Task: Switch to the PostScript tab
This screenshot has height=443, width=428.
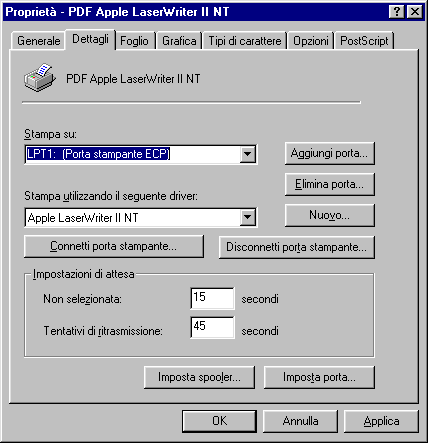Action: (364, 41)
